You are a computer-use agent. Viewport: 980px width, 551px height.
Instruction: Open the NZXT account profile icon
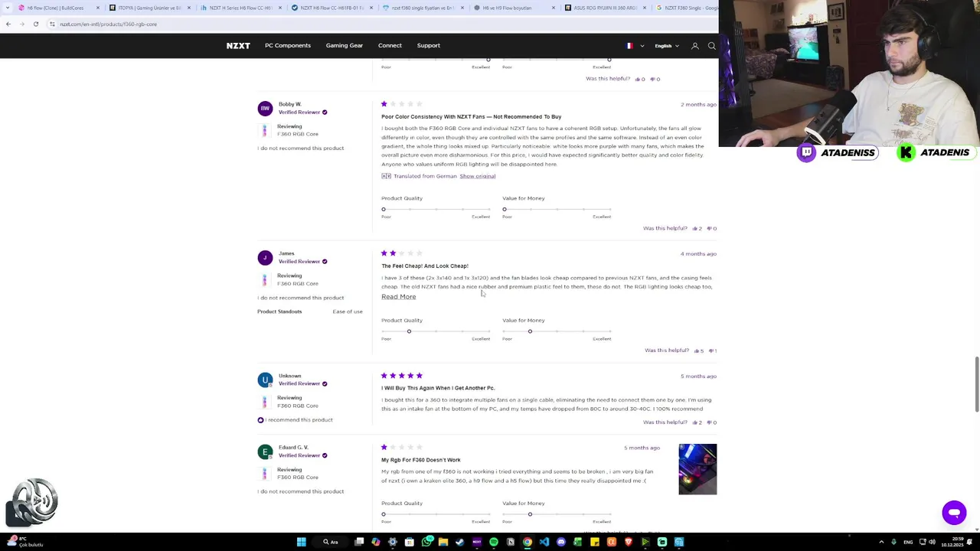[695, 46]
